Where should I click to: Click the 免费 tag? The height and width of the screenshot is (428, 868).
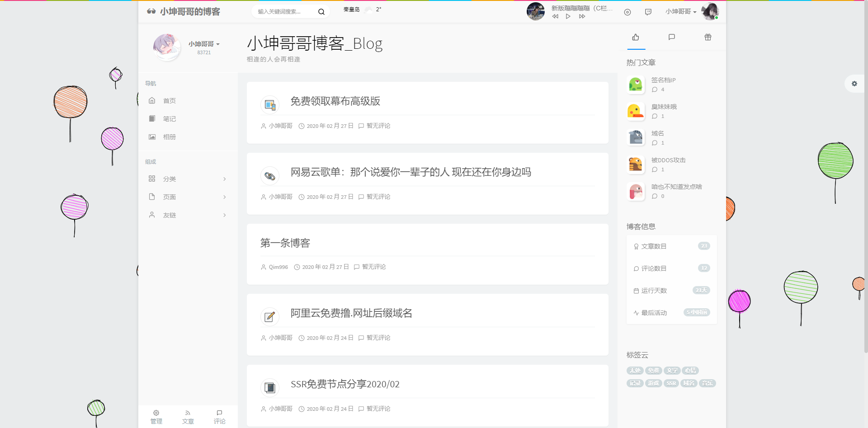click(654, 371)
